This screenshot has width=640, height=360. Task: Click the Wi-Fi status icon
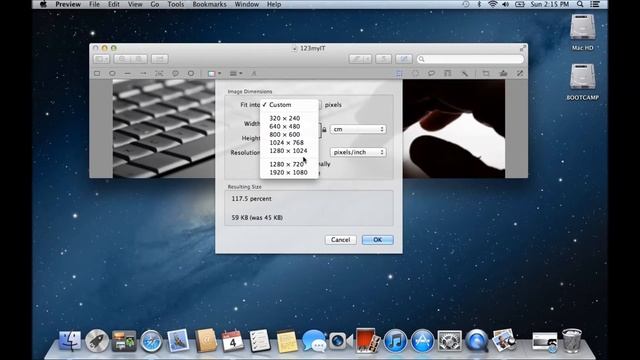click(493, 4)
